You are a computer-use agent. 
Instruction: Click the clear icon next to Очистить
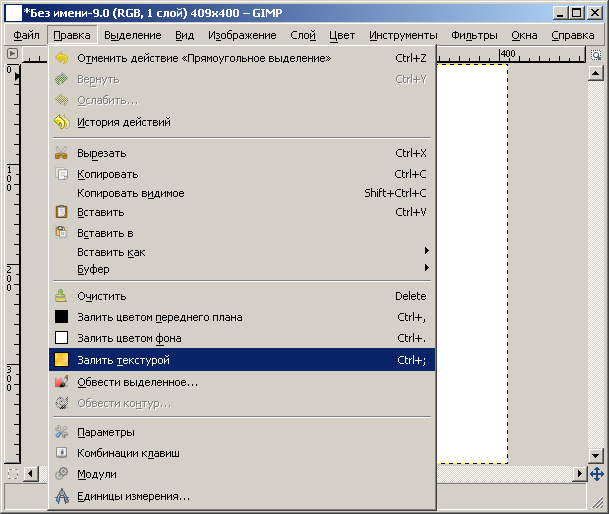pyautogui.click(x=61, y=296)
